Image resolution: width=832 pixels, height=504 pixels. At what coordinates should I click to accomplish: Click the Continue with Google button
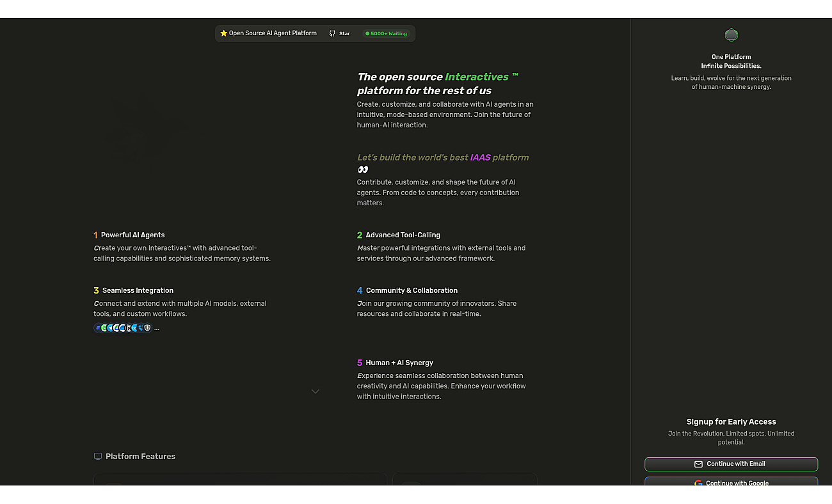click(x=731, y=481)
